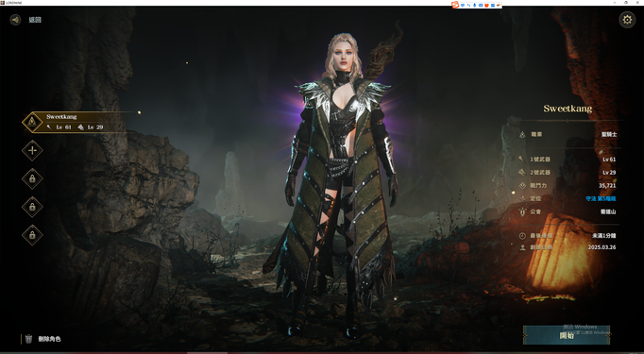
Task: Click the trash can delete icon
Action: (28, 339)
